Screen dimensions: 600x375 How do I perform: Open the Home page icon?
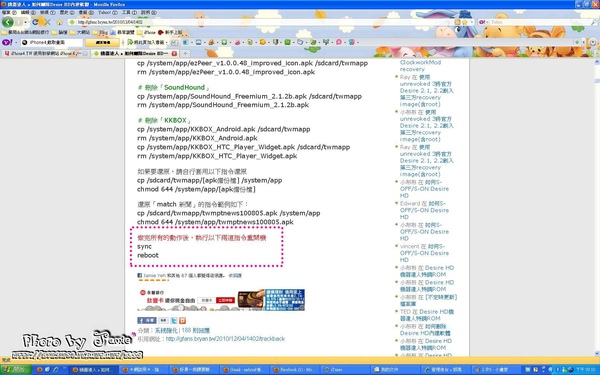coord(59,23)
